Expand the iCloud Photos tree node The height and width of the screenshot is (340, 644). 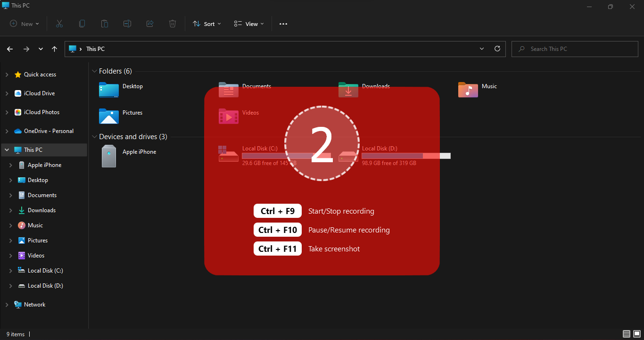tap(7, 112)
